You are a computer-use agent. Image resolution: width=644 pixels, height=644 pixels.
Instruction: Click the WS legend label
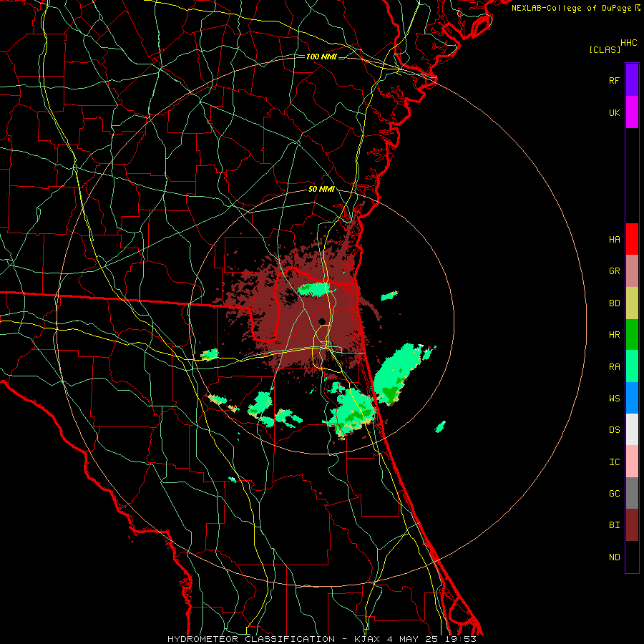[614, 399]
